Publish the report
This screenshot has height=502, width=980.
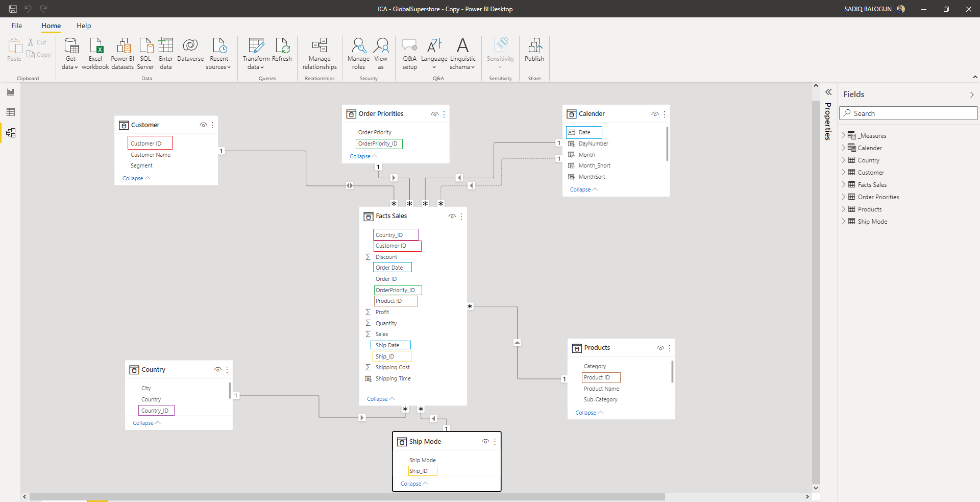tap(534, 51)
